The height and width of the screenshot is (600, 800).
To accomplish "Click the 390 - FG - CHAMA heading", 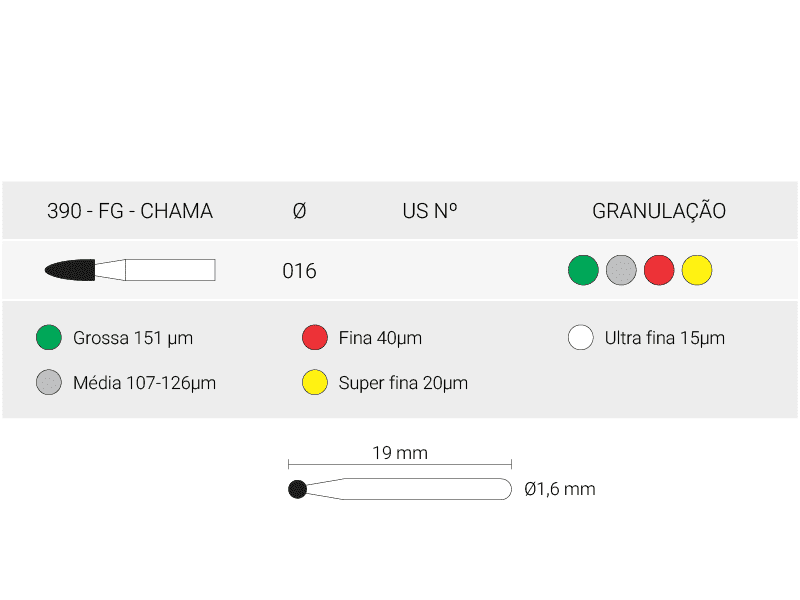I will [x=130, y=211].
